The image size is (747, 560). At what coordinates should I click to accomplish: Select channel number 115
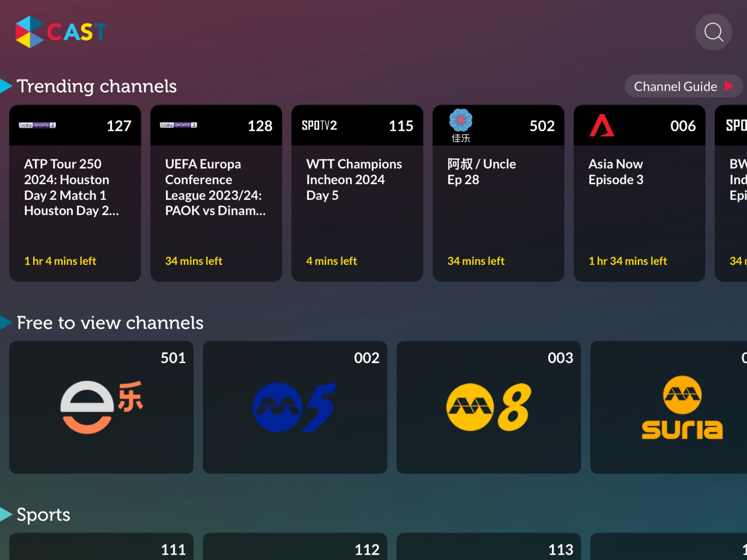[x=401, y=126]
